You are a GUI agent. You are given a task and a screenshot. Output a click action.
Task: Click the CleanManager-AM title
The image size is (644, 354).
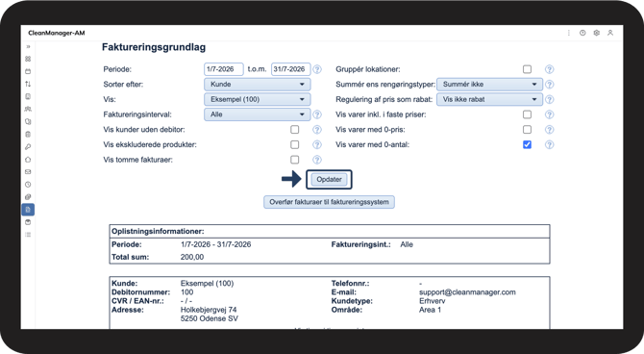click(57, 33)
